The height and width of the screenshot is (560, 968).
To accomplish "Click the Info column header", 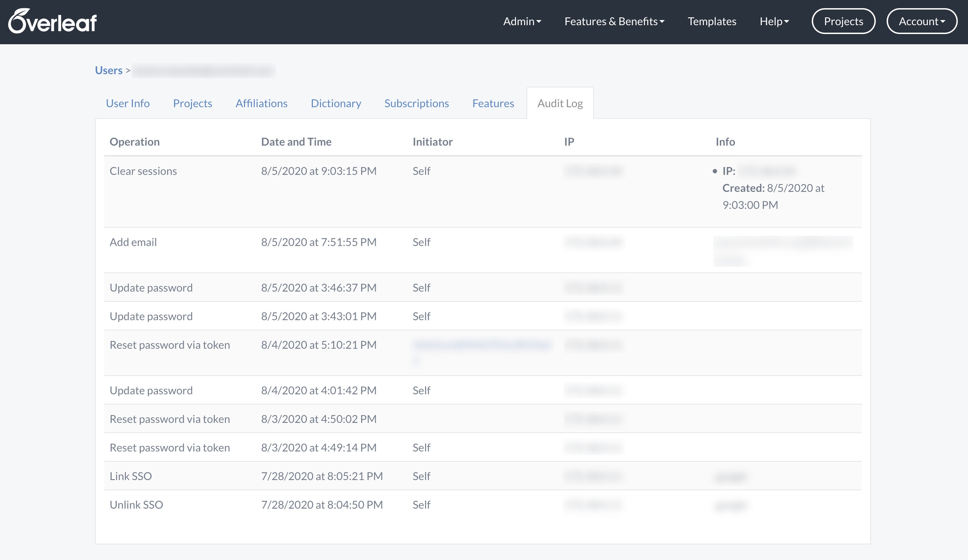I will coord(725,142).
